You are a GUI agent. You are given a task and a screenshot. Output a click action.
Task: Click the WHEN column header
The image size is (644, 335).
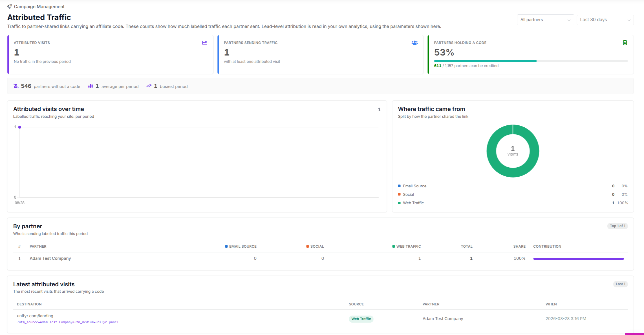(551, 304)
